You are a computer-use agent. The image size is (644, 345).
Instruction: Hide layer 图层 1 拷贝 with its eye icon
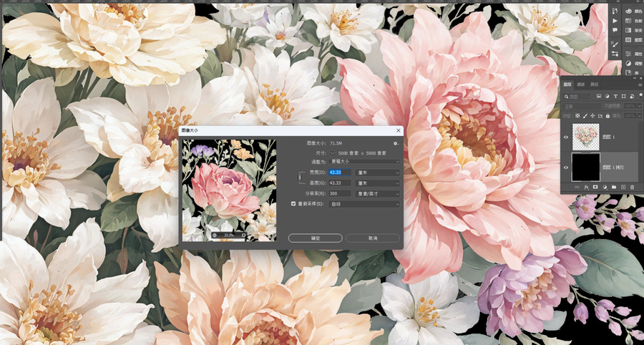(x=566, y=167)
